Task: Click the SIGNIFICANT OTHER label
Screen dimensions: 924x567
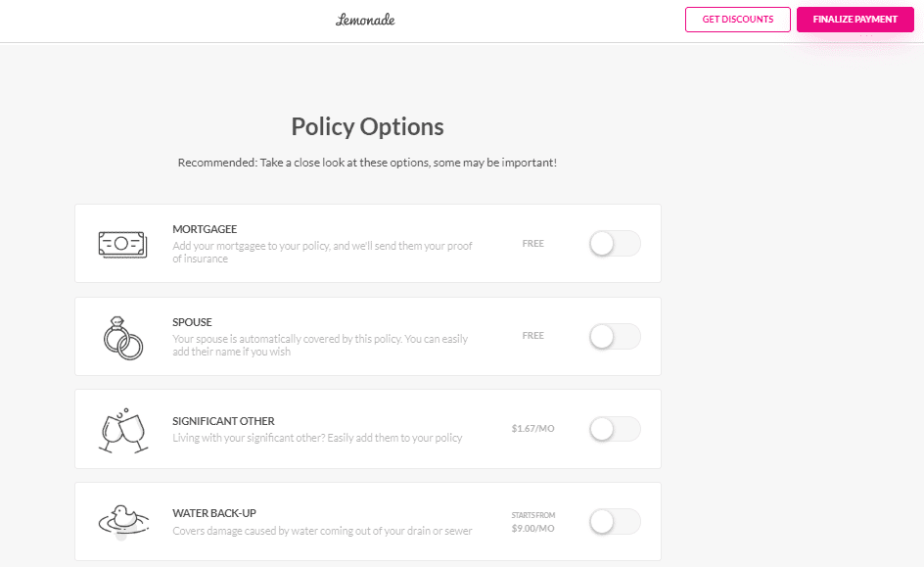Action: pos(224,420)
